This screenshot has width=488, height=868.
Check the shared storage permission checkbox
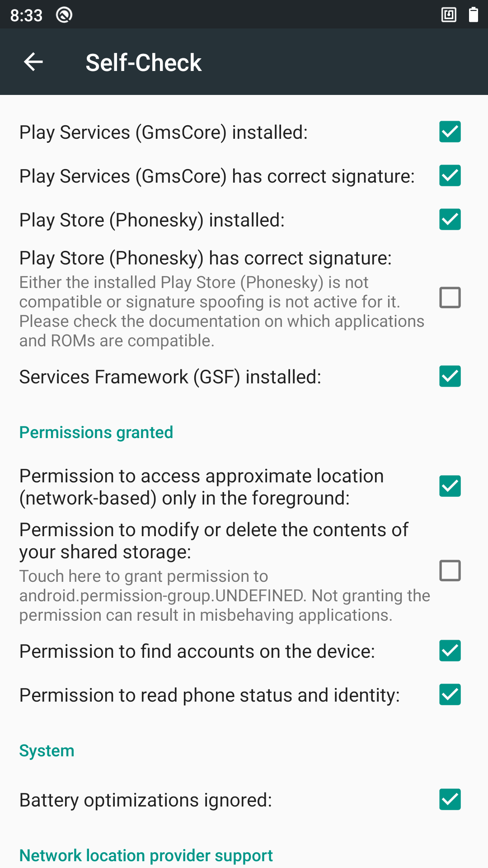[x=450, y=571]
